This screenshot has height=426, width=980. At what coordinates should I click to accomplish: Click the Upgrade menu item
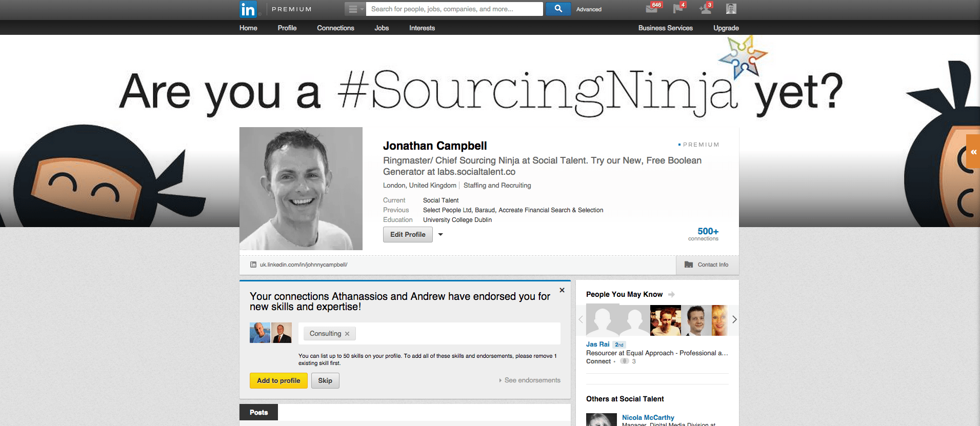coord(726,28)
